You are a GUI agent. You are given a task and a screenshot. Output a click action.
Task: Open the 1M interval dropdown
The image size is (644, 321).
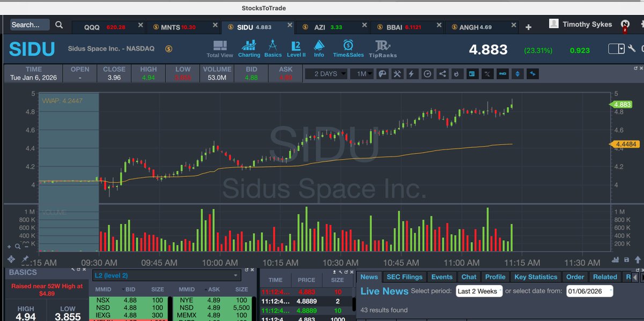coord(361,73)
